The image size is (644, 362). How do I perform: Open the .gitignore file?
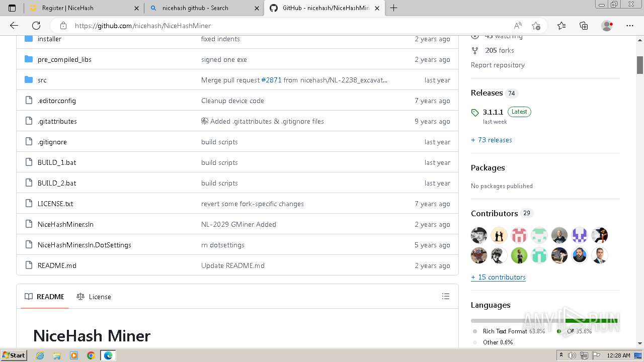(x=52, y=142)
